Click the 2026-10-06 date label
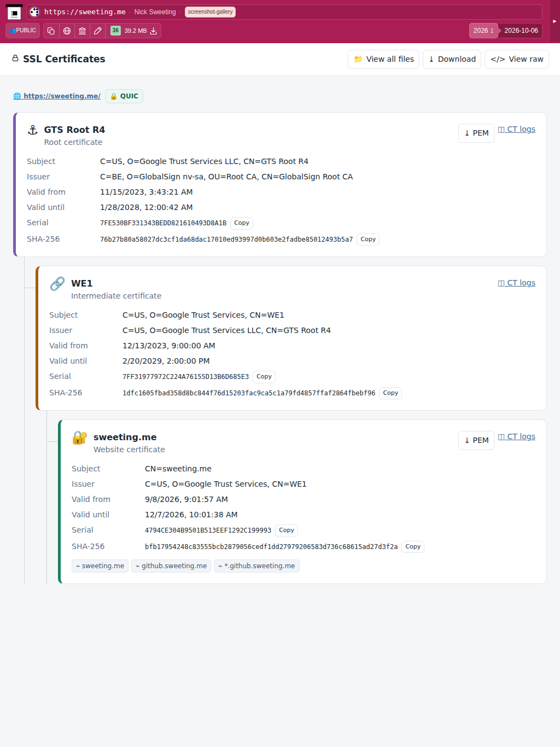 click(x=521, y=31)
